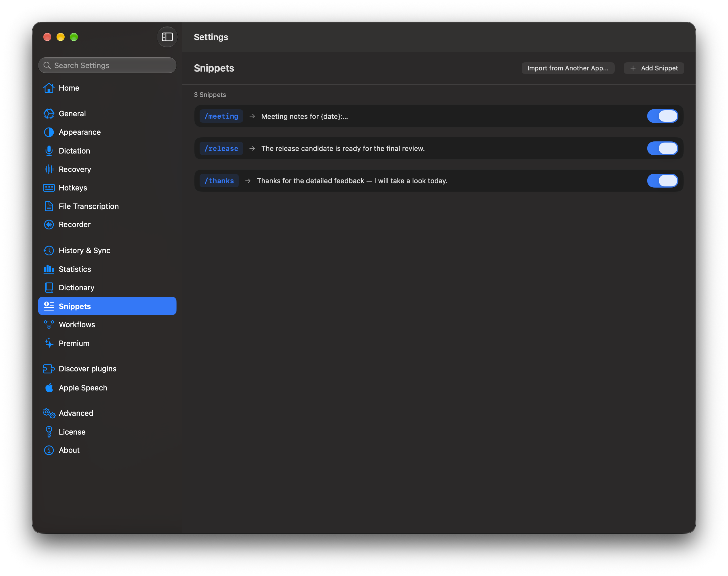Open the release candidate snippet text
Viewport: 728px width, 576px height.
pyautogui.click(x=343, y=148)
